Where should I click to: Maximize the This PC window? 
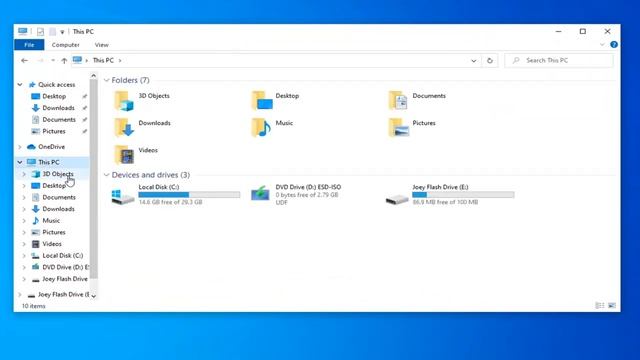point(583,31)
